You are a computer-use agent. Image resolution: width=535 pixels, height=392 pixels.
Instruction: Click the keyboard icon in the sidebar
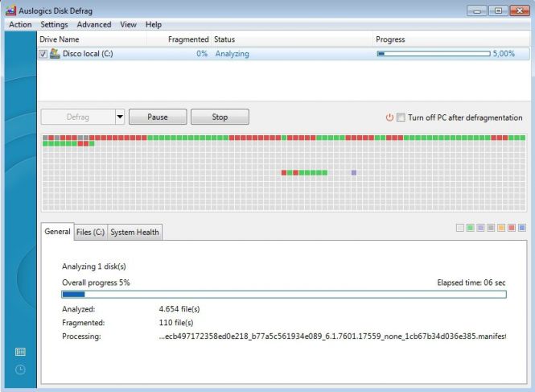(20, 352)
